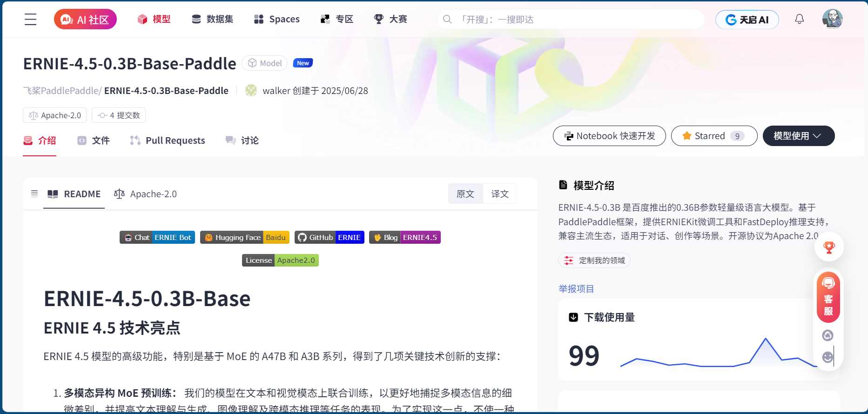Go to Spaces nav item

(x=277, y=19)
